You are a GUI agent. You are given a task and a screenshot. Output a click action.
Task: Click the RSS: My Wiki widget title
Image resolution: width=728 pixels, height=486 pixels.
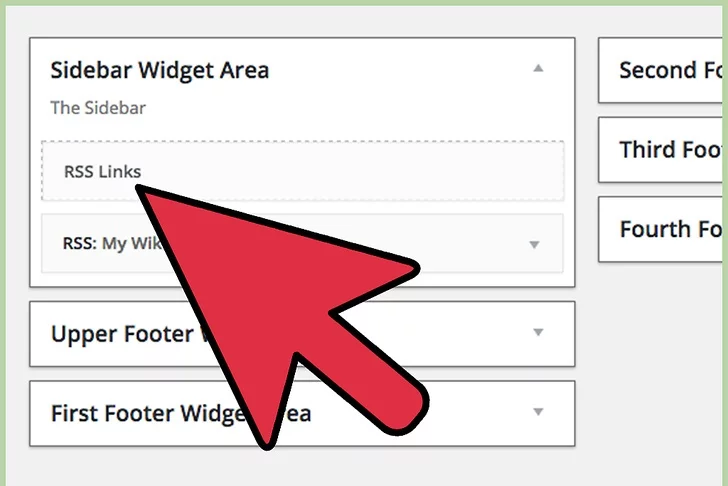point(112,243)
